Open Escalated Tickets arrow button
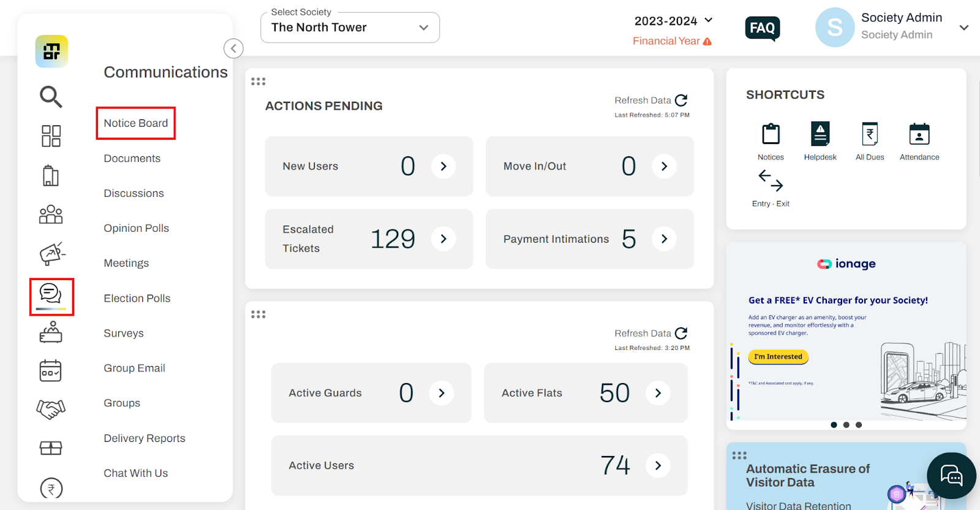This screenshot has width=980, height=510. click(443, 238)
